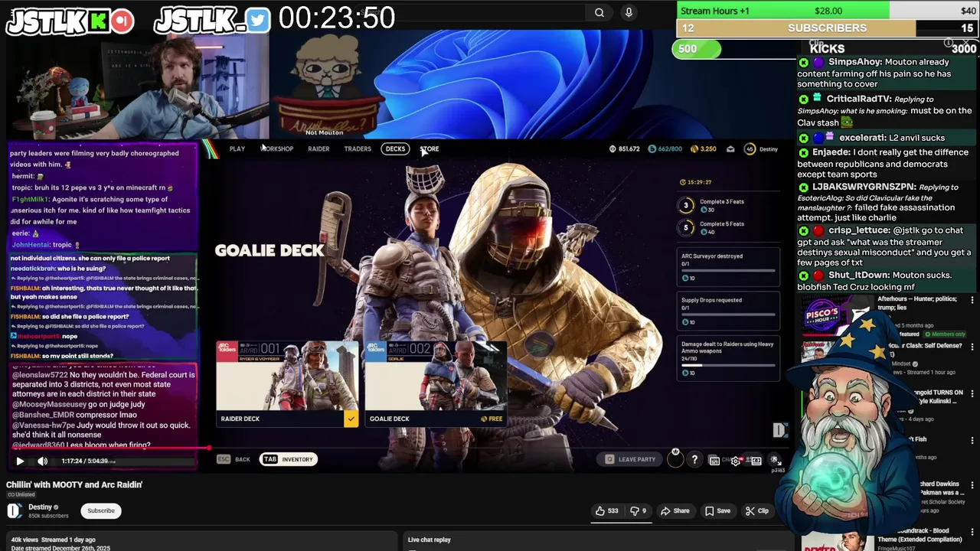Open the video player settings gear

tap(736, 461)
